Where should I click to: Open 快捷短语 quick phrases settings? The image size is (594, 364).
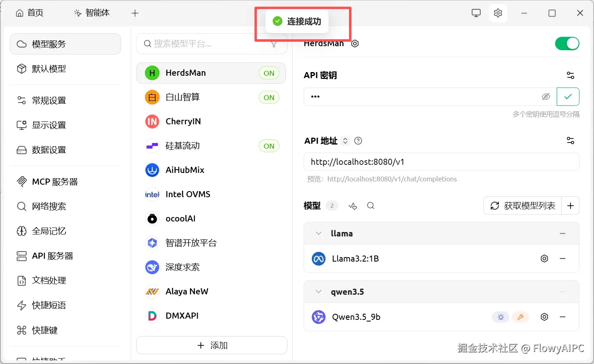click(x=65, y=305)
